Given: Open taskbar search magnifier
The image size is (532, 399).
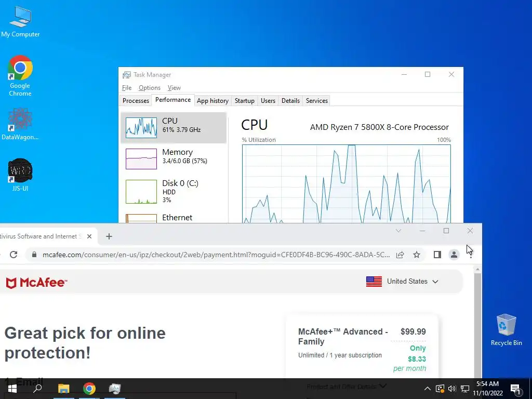Looking at the screenshot, I should coord(37,389).
